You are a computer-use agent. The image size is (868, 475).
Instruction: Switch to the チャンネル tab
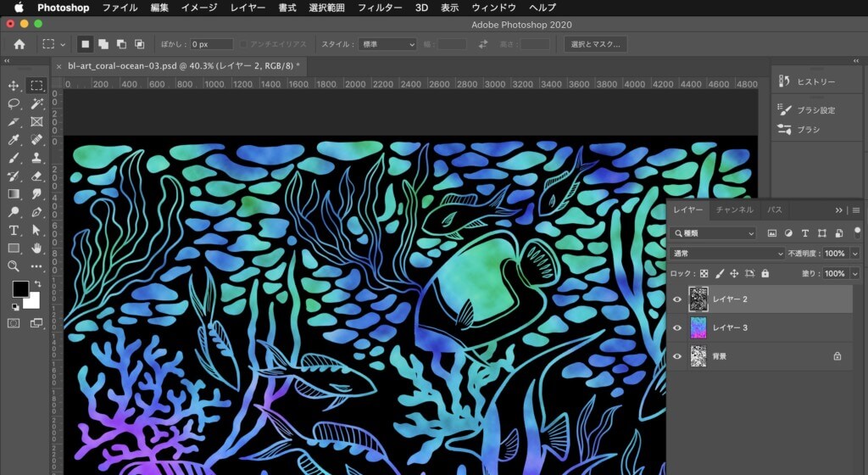pos(734,210)
